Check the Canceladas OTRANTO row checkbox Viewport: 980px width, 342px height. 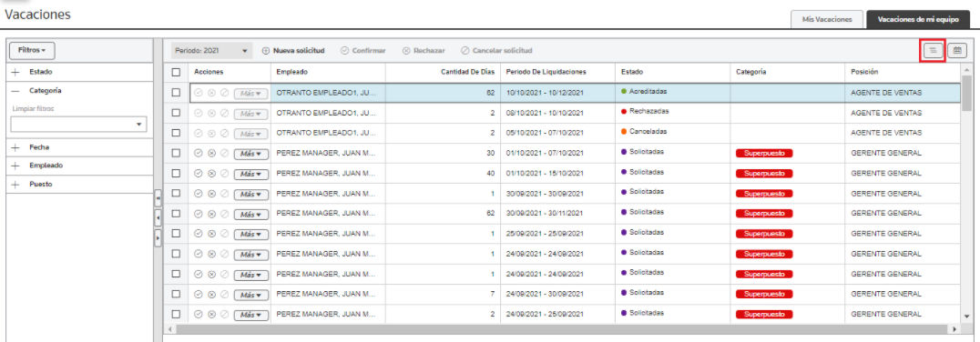[x=177, y=133]
